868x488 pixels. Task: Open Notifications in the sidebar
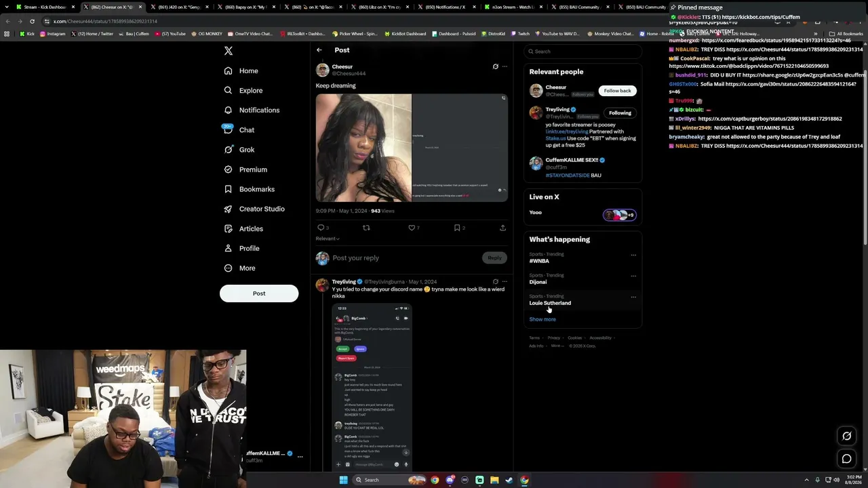click(252, 110)
